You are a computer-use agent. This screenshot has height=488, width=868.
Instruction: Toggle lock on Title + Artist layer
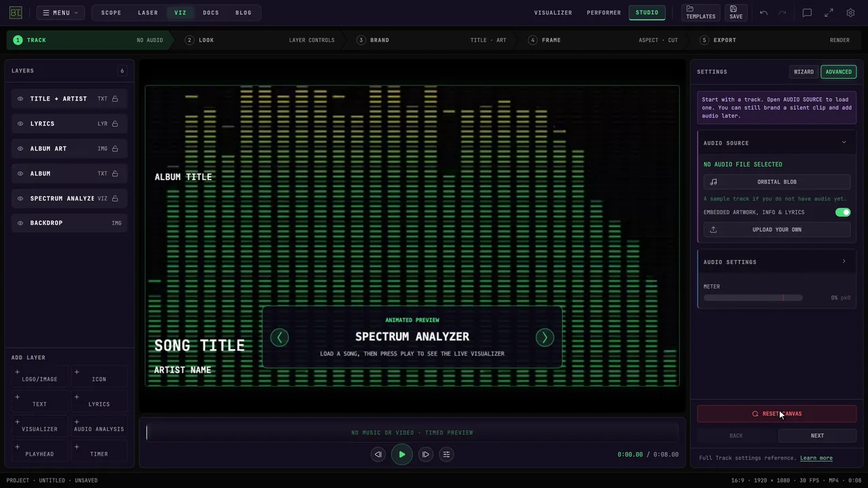pos(115,99)
